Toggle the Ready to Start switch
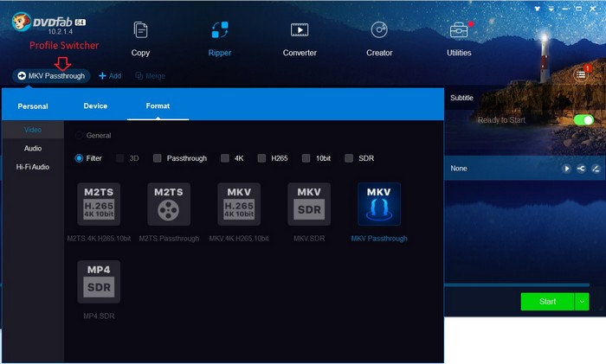 click(583, 120)
